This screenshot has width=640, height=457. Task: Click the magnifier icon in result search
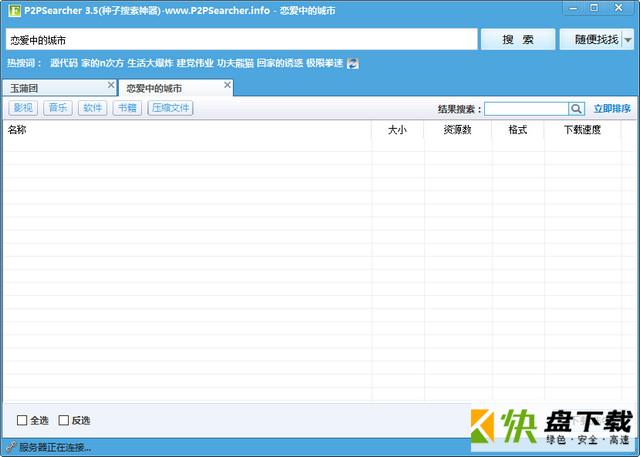coord(576,109)
